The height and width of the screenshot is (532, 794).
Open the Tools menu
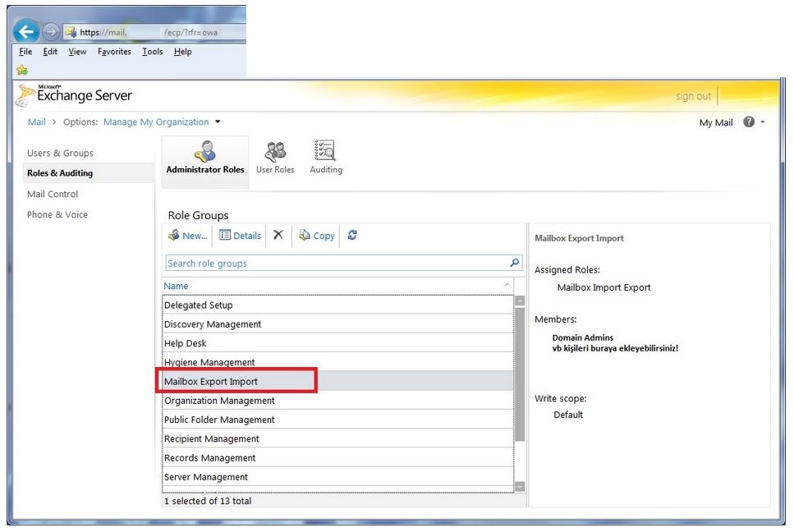tap(152, 52)
